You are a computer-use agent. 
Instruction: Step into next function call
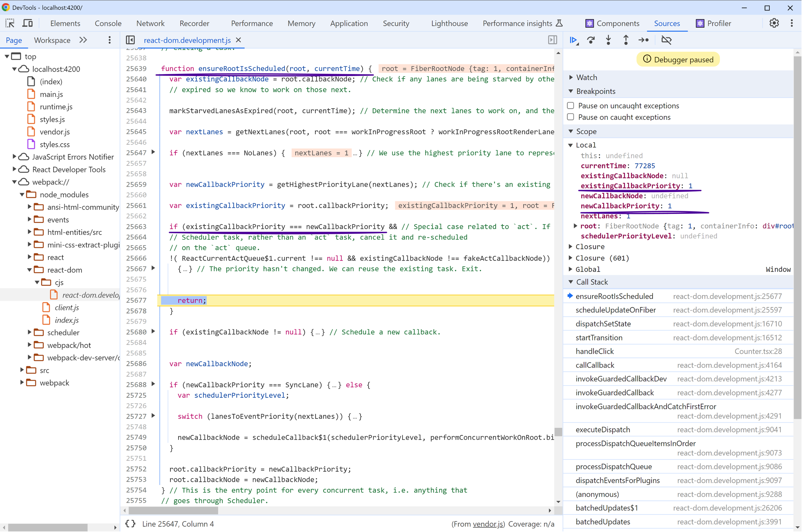pos(609,40)
